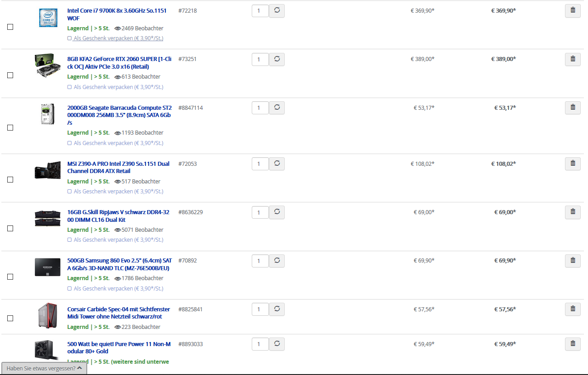
Task: Select the Corsair Carbide Spec-04 row checkbox
Action: [10, 318]
